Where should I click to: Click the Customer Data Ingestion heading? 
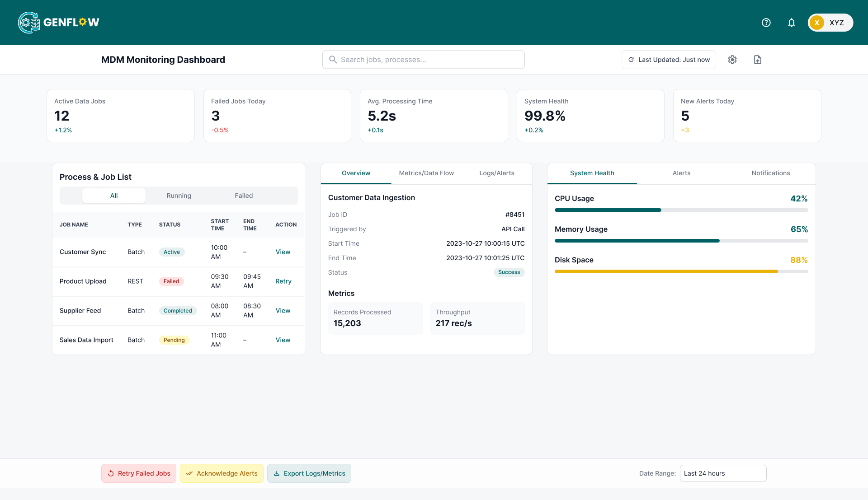coord(372,198)
